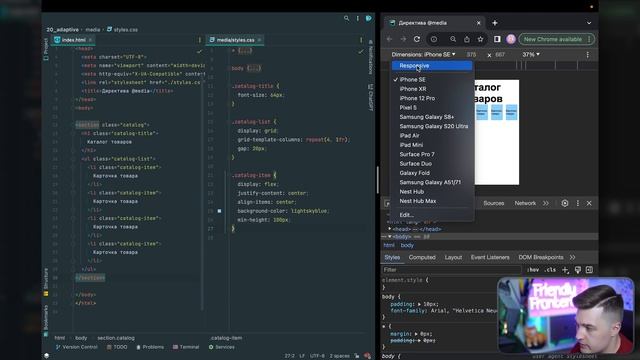Switch to DevTools Sources tab
This screenshot has height=360, width=640.
(x=494, y=203)
